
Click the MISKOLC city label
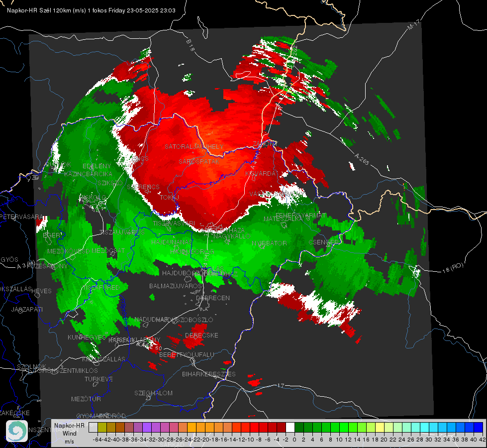[x=93, y=198]
